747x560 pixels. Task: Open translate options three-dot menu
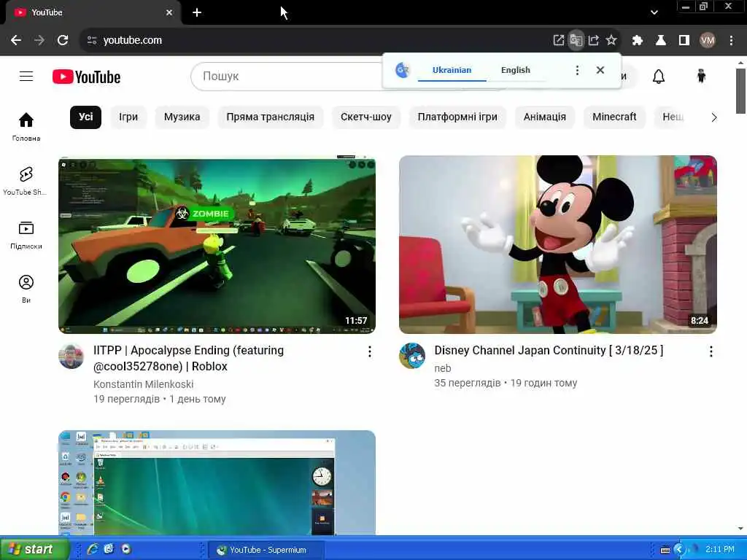pos(577,71)
